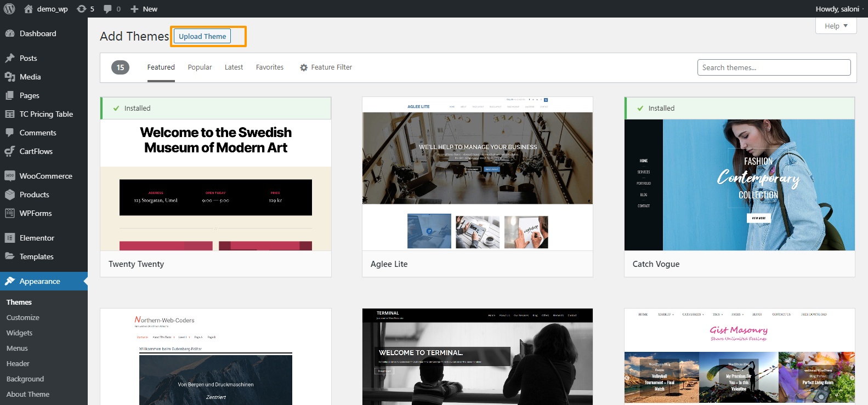Click the Pages icon in sidebar

pos(10,95)
